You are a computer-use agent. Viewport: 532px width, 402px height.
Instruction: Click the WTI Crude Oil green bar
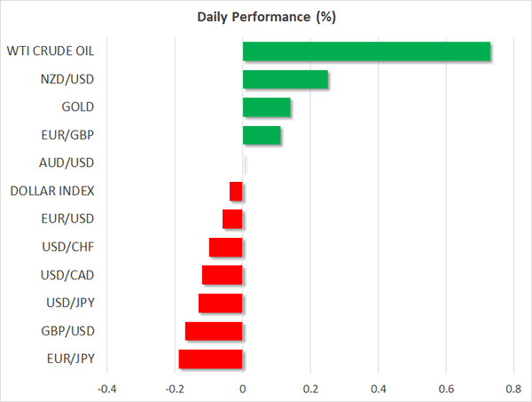pos(366,51)
